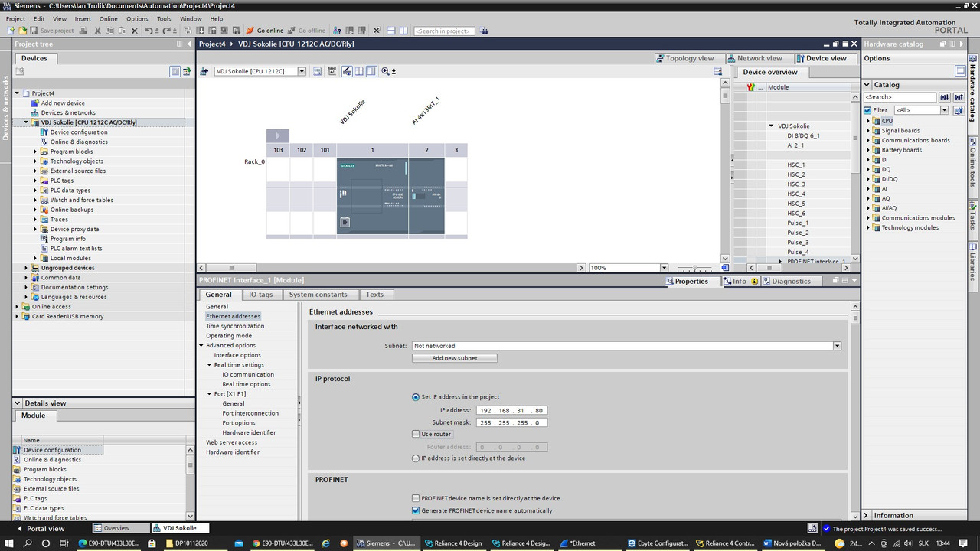Viewport: 980px width, 551px height.
Task: Click the search-in-project binoculars icon
Action: pos(485,31)
